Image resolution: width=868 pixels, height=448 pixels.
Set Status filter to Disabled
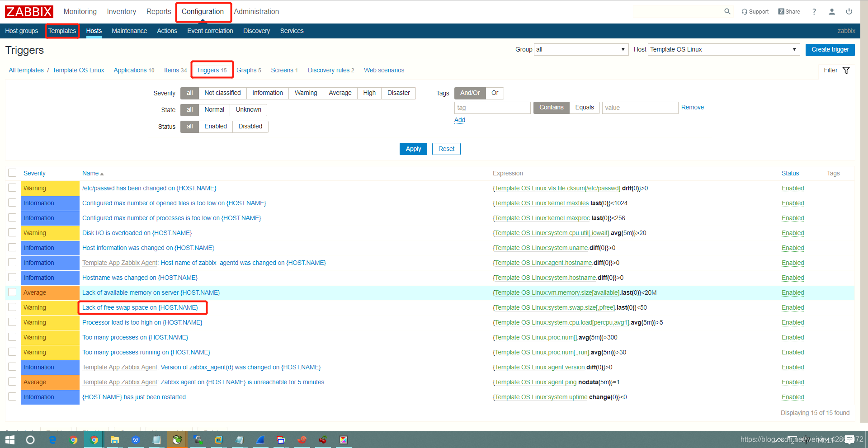[250, 126]
